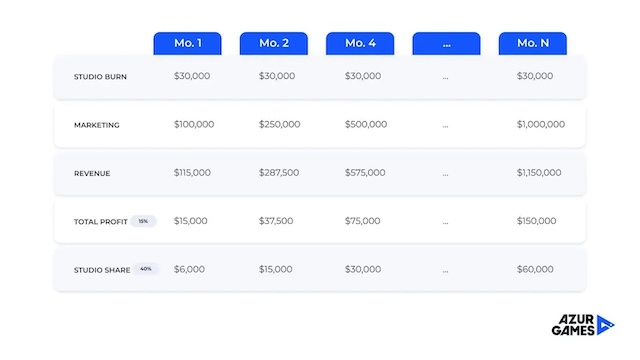Select the Mo. 2 column header
This screenshot has width=640, height=360.
click(x=273, y=43)
